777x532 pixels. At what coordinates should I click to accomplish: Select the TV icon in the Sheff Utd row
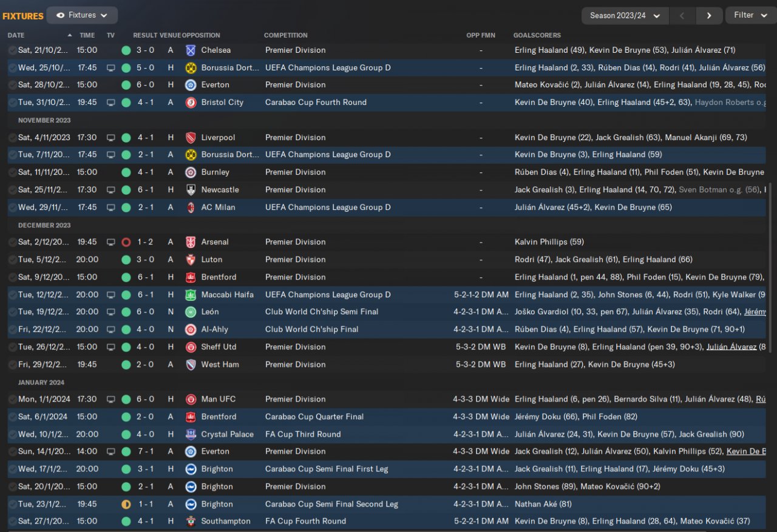110,347
